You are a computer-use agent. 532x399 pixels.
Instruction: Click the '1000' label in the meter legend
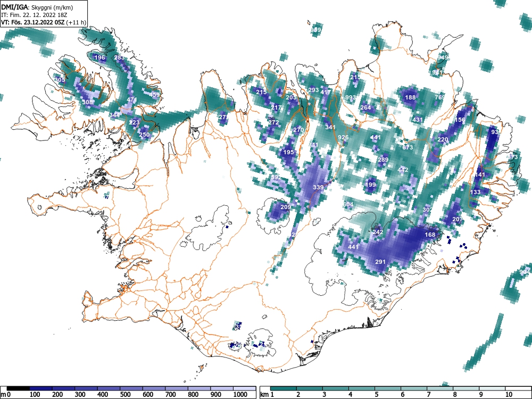point(240,395)
